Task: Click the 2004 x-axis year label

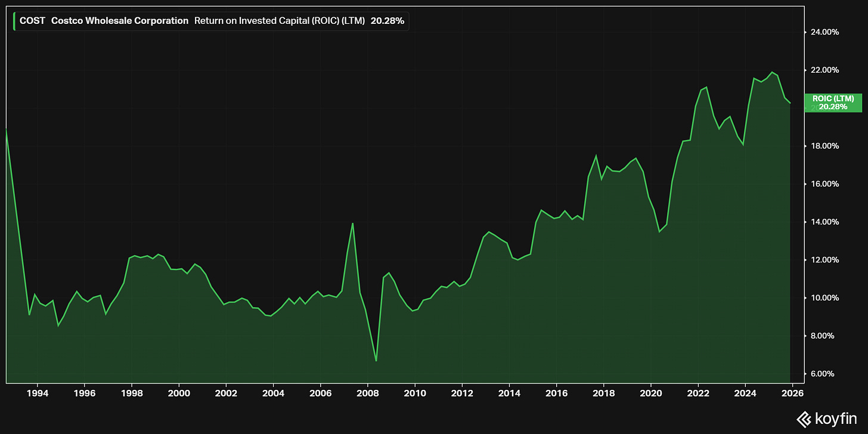Action: pos(273,393)
